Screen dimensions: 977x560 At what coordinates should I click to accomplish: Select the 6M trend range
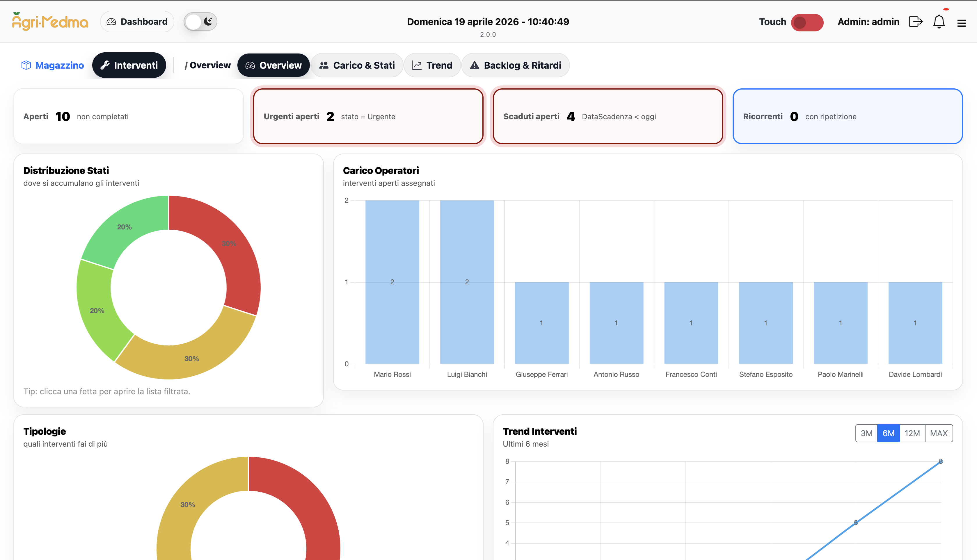(889, 434)
